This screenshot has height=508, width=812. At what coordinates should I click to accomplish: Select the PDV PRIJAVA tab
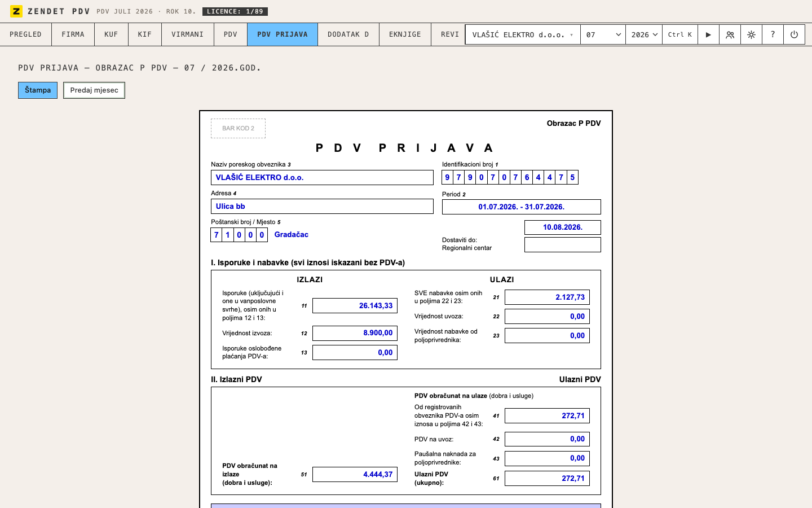(x=283, y=34)
